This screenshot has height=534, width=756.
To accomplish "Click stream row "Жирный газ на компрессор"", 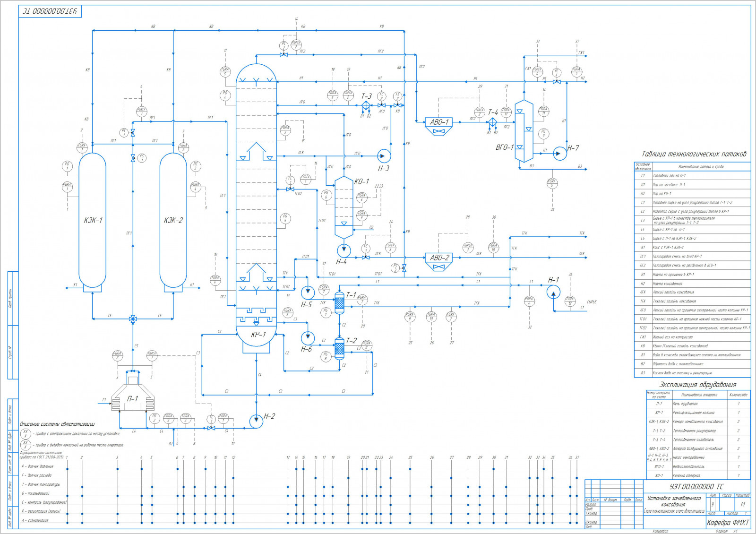I will tap(692, 337).
